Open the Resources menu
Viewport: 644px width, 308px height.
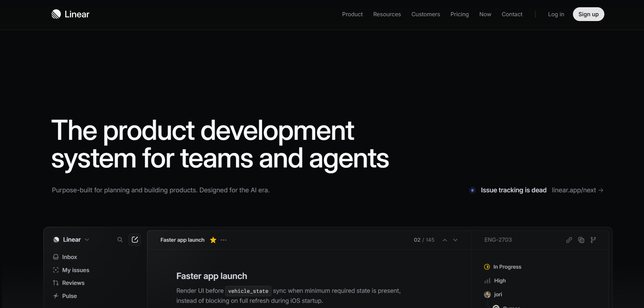tap(387, 14)
